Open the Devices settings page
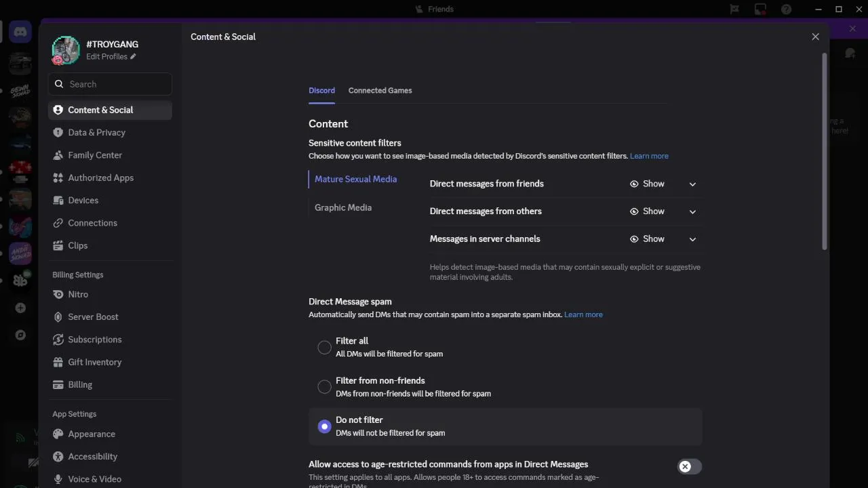 [x=83, y=200]
